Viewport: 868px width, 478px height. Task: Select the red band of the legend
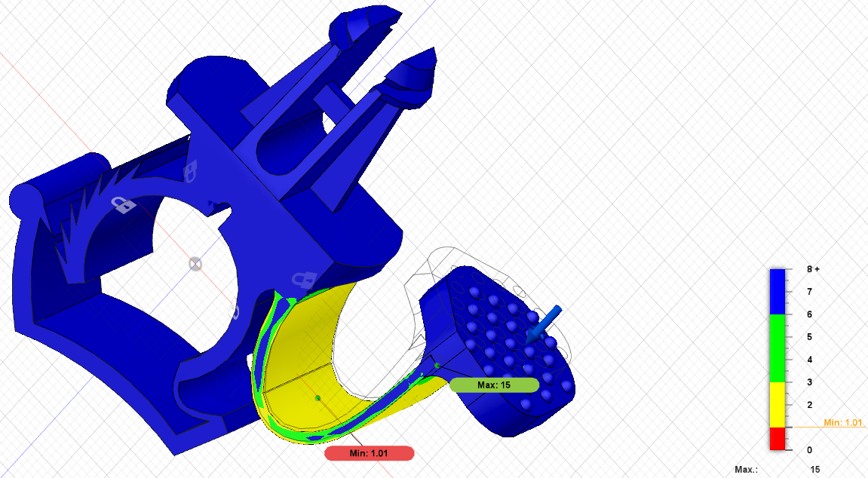point(778,439)
